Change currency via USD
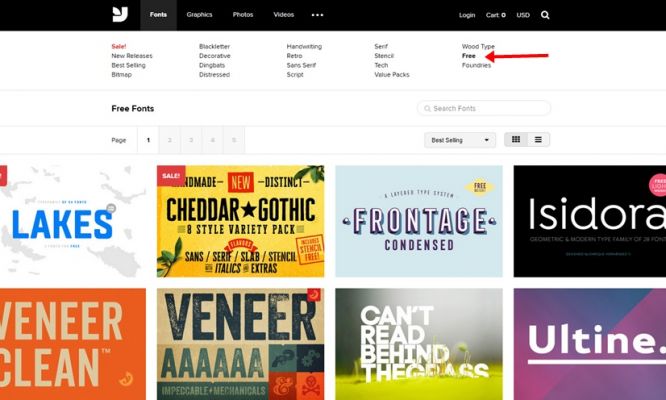 523,15
